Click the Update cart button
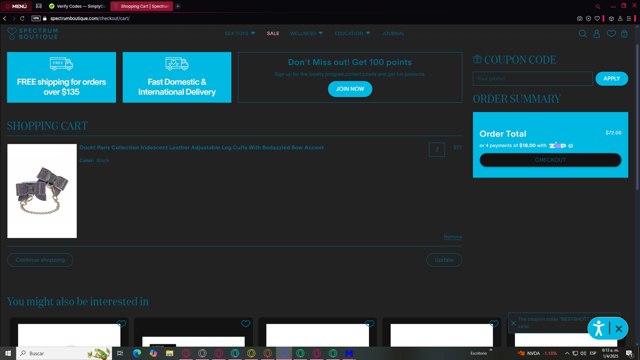The image size is (640, 360). point(444,260)
